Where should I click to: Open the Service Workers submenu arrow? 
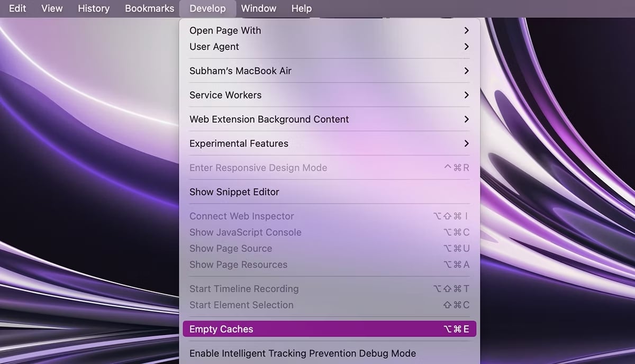coord(466,95)
